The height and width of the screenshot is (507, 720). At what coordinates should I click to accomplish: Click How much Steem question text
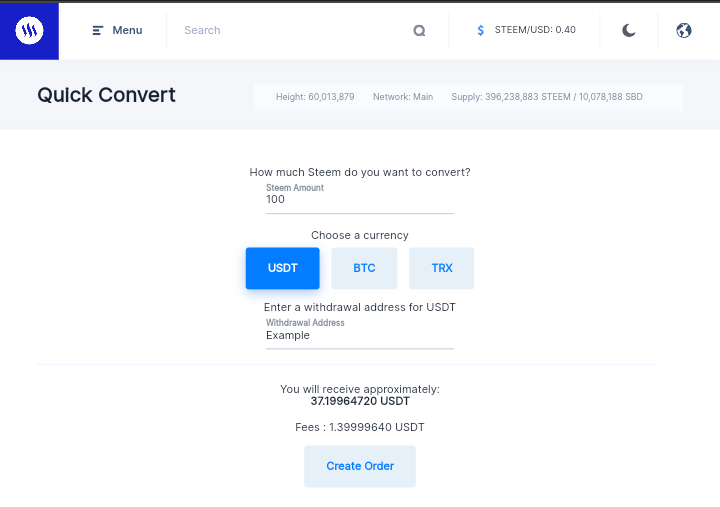click(x=360, y=172)
